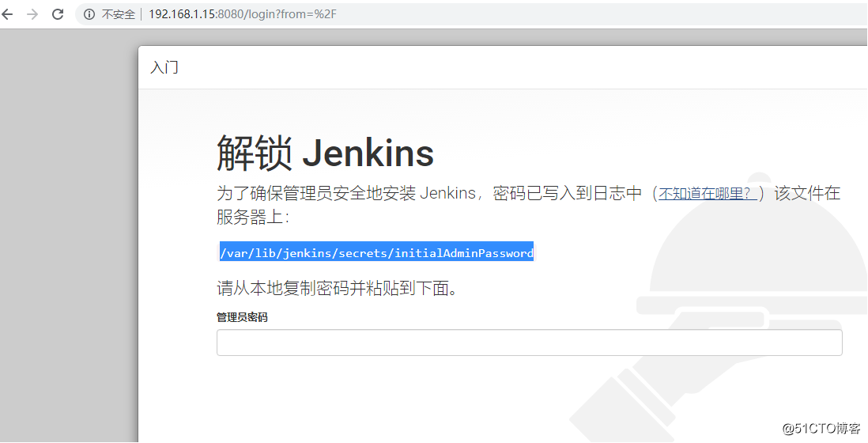Click the 解锁 Jenkins heading

point(325,153)
